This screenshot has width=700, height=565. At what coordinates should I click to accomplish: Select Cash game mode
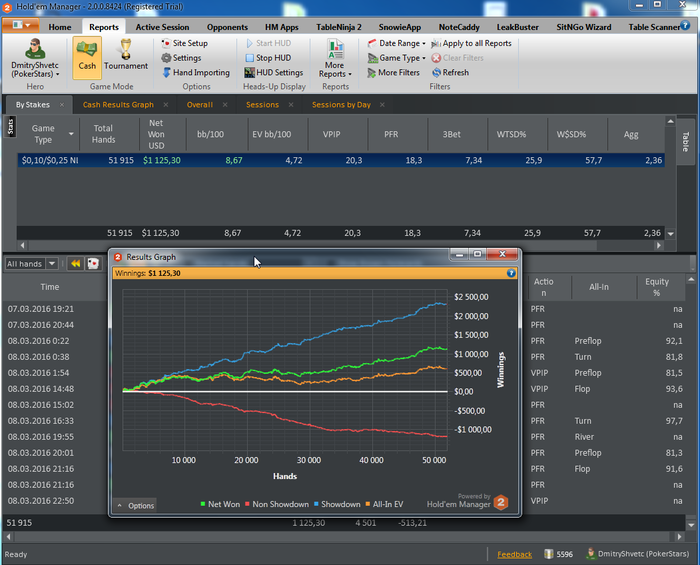(x=87, y=58)
